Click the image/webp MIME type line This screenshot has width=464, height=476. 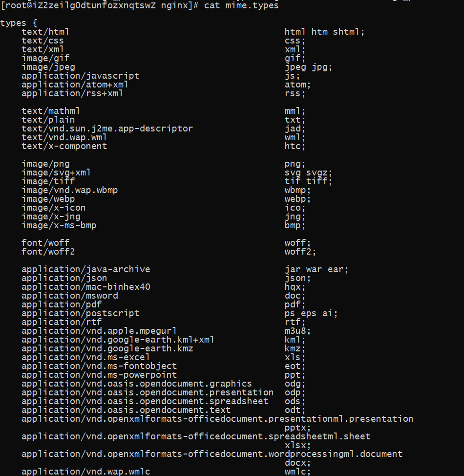click(x=48, y=199)
